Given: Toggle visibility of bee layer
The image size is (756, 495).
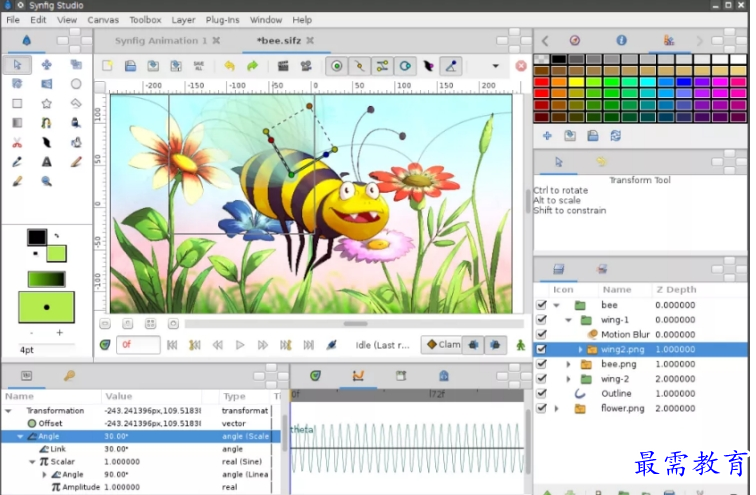Looking at the screenshot, I should coord(541,305).
